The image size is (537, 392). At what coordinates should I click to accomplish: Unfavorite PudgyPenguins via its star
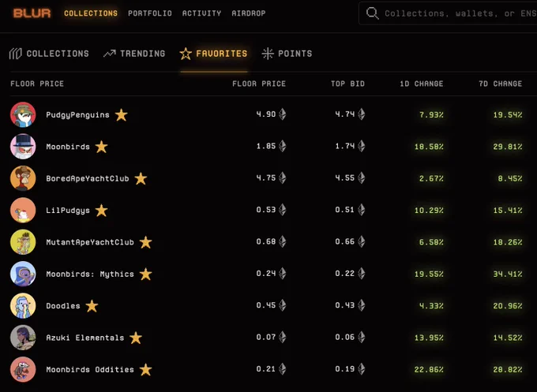pos(122,115)
